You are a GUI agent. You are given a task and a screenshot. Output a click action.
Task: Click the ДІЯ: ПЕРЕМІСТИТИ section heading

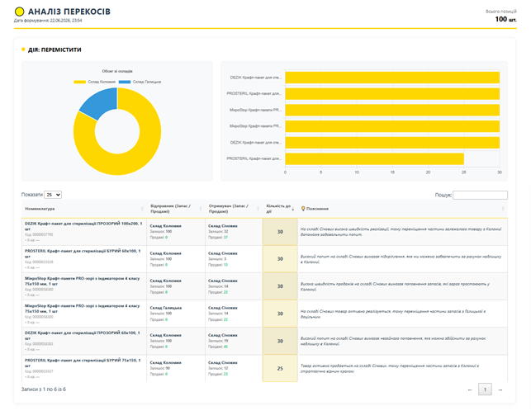point(55,50)
